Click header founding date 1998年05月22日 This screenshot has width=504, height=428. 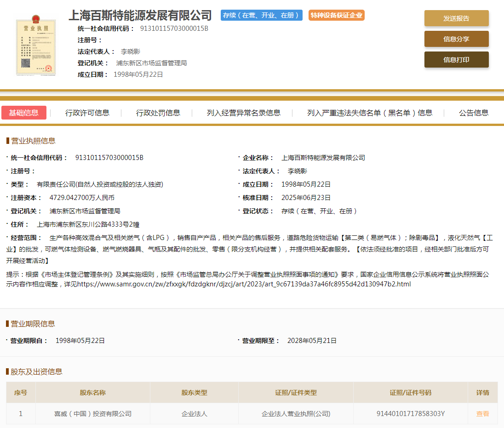[138, 74]
